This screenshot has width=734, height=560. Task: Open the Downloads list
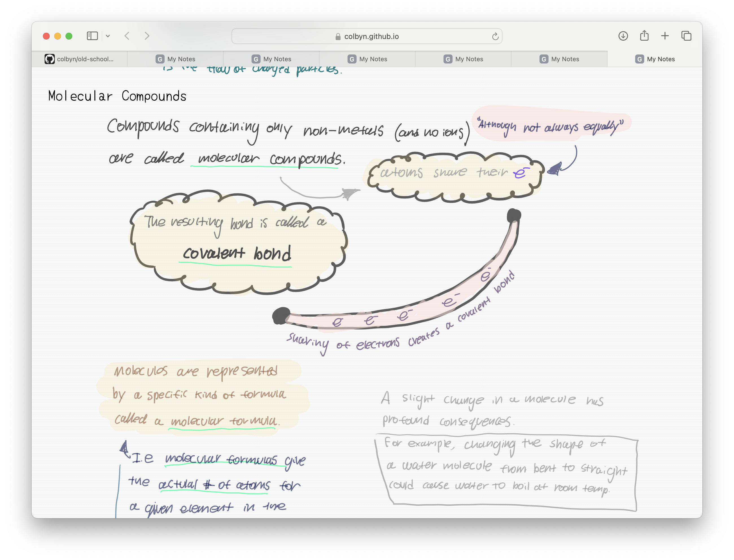coord(623,36)
